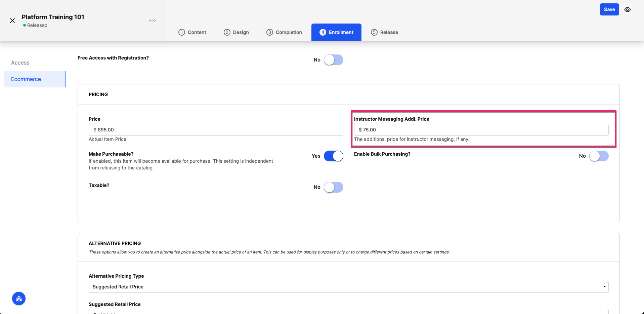The image size is (644, 314).
Task: Select the Access sidebar item
Action: pos(20,63)
